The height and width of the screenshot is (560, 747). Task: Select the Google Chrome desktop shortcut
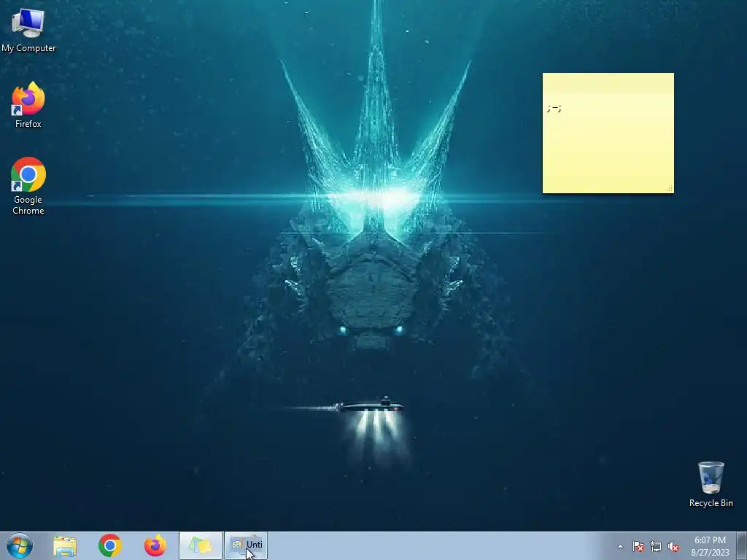28,186
